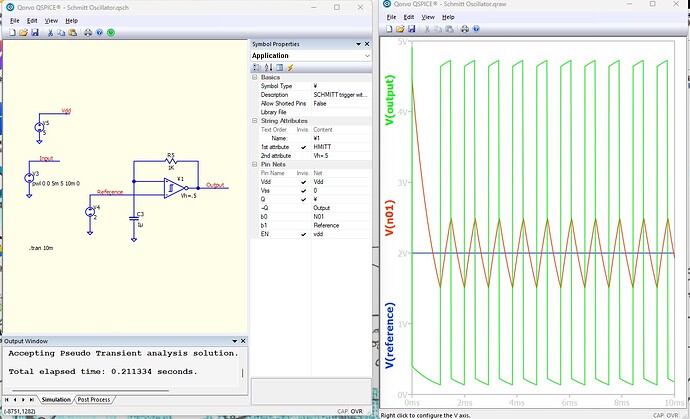Open Edit menu in waveform window

tap(409, 17)
